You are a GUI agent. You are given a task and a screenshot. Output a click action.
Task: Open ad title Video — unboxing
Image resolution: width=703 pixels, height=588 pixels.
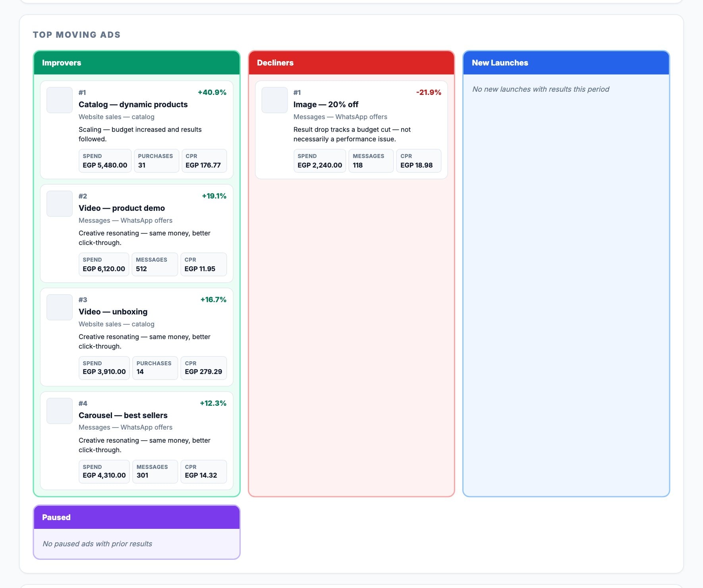tap(113, 312)
